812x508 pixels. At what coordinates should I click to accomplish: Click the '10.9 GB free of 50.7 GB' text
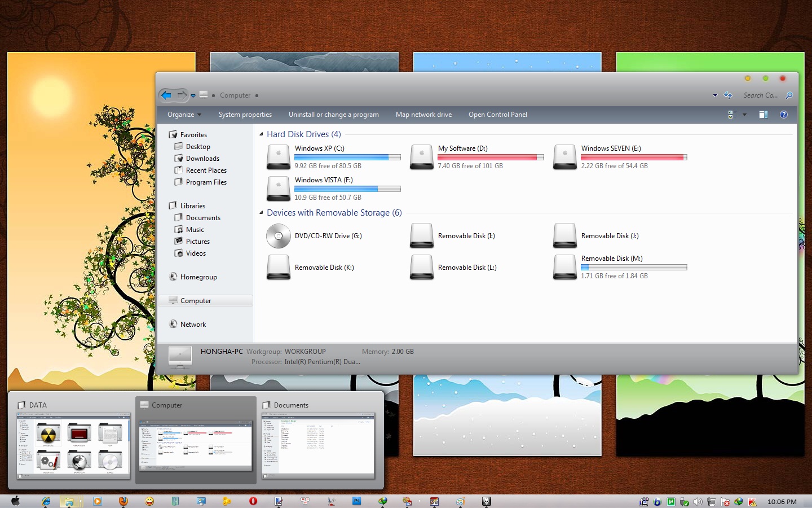pyautogui.click(x=328, y=198)
